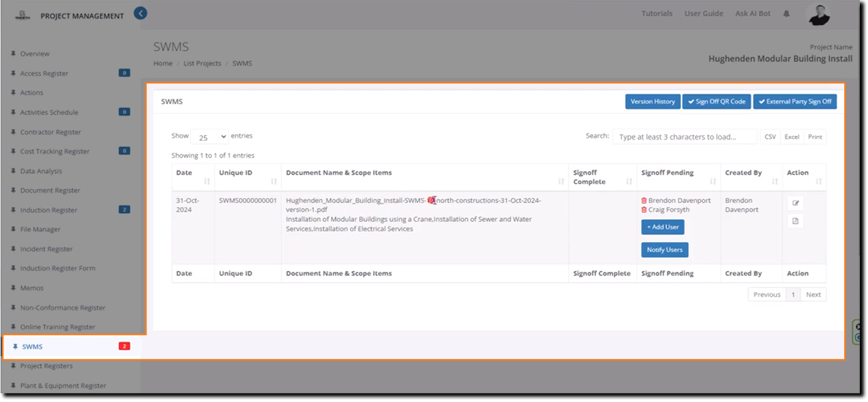Screen dimensions: 868x402
Task: Click the PDF document icon in Action column
Action: tap(795, 221)
